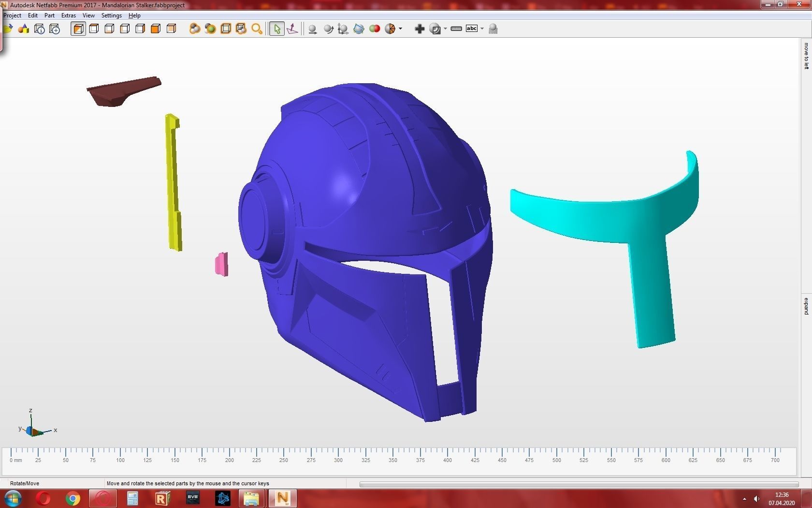Open Google Chrome from the taskbar
This screenshot has height=508, width=812.
73,498
